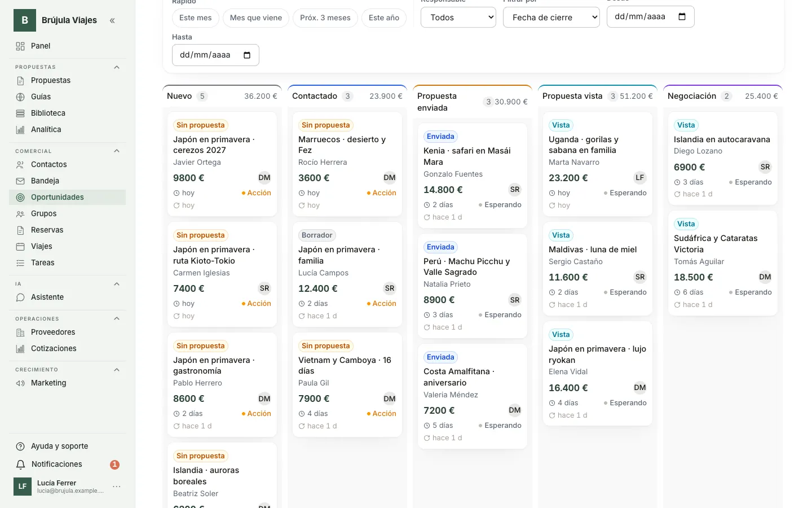This screenshot has width=812, height=508.
Task: Collapse the Comercial sidebar section
Action: click(117, 151)
